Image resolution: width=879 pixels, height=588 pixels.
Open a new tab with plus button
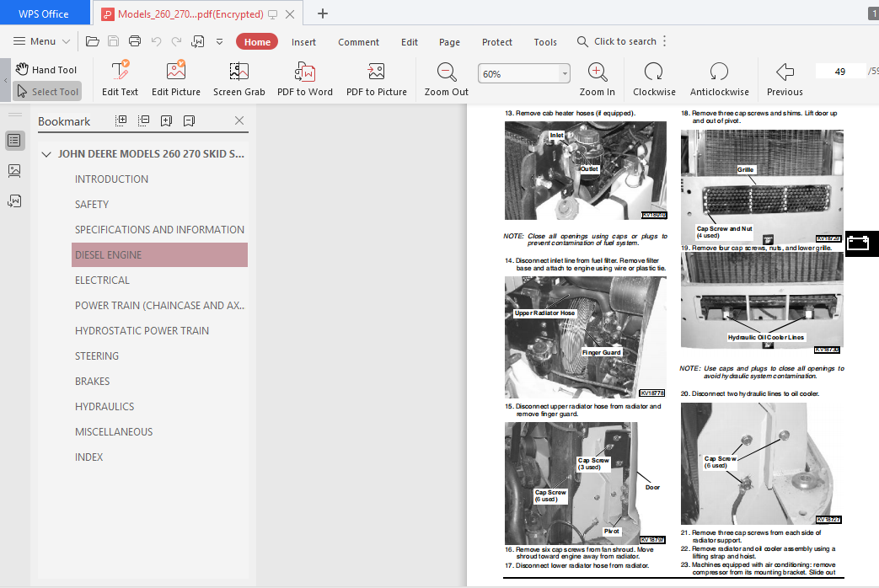pyautogui.click(x=322, y=13)
